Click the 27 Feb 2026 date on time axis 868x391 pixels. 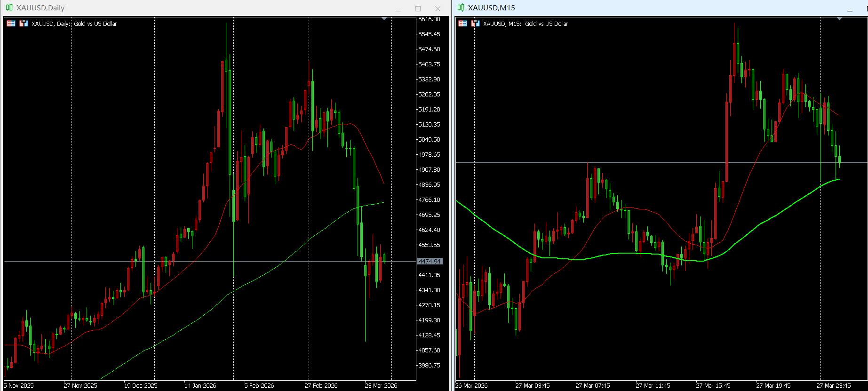321,385
